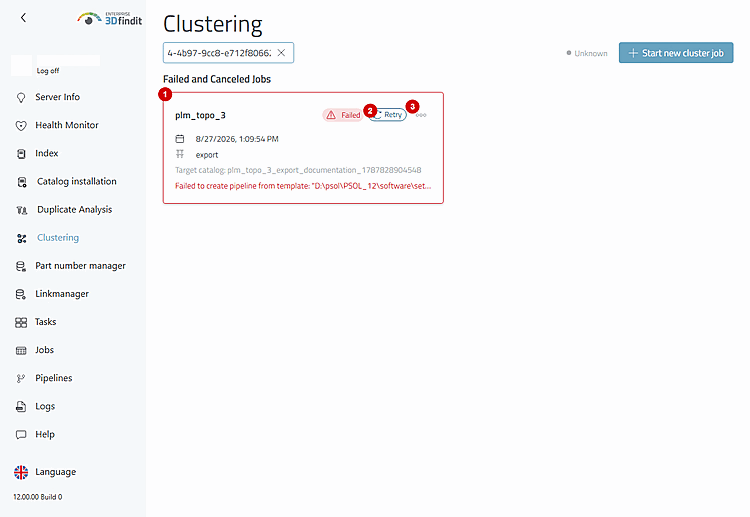Click the failed pipeline error message
750x517 pixels.
tap(303, 186)
